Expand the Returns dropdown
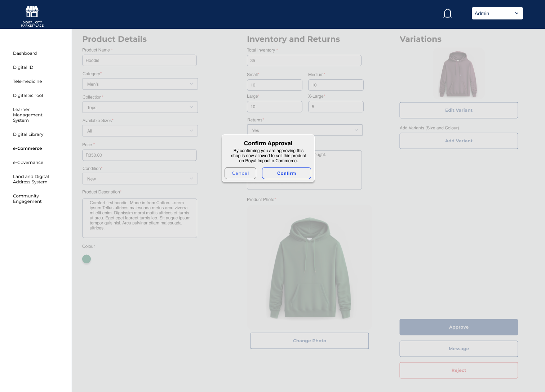Screen dimensions: 545x392 pyautogui.click(x=305, y=130)
